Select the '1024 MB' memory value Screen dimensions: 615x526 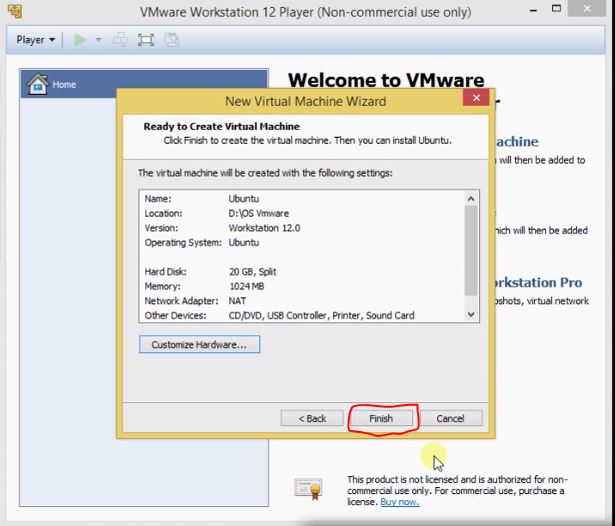click(246, 286)
